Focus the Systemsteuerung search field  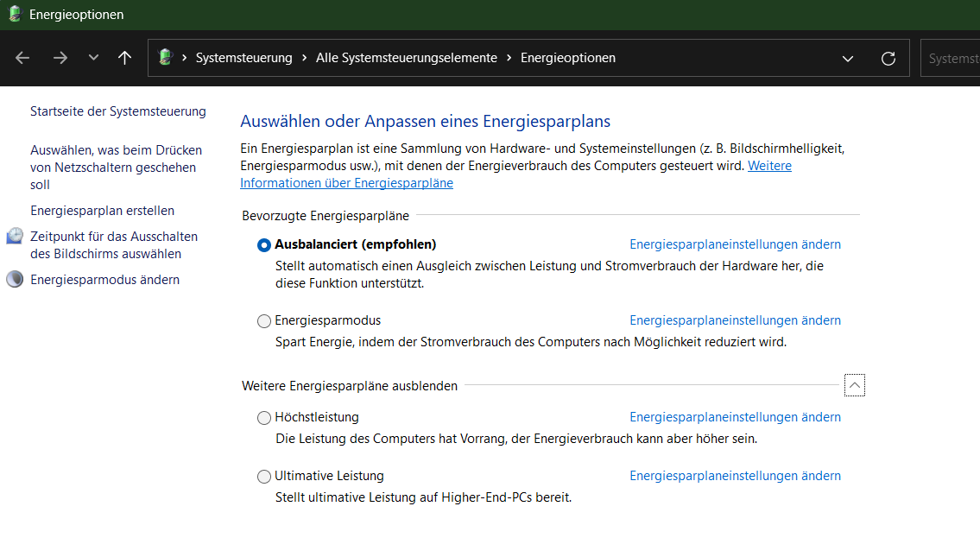[950, 58]
